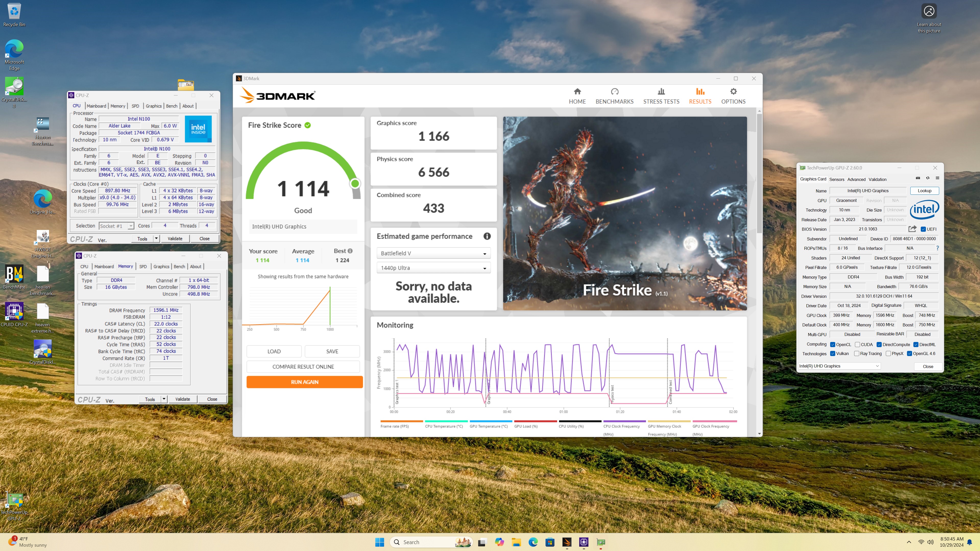Toggle UEFI checkbox in GPU-Z
This screenshot has width=980, height=551.
click(923, 229)
